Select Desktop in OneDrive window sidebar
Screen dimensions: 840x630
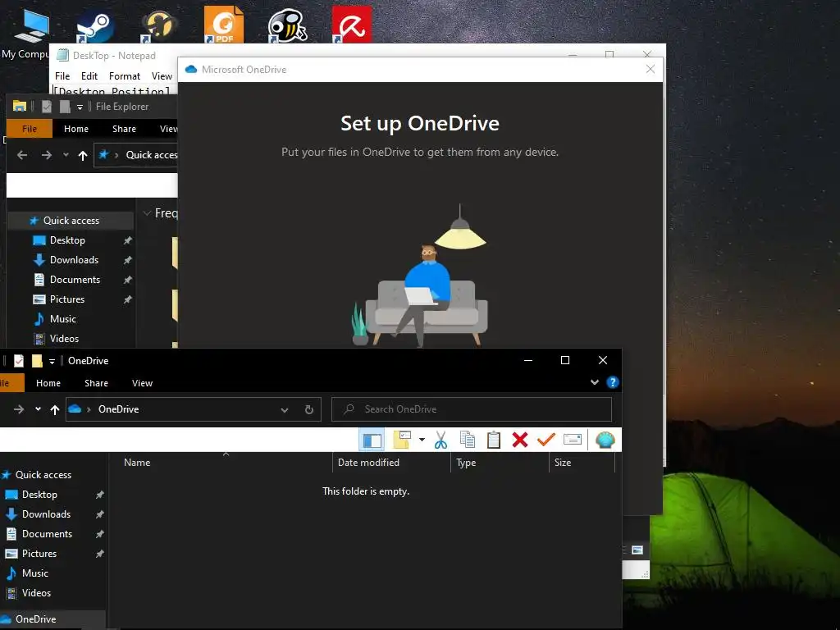(39, 495)
